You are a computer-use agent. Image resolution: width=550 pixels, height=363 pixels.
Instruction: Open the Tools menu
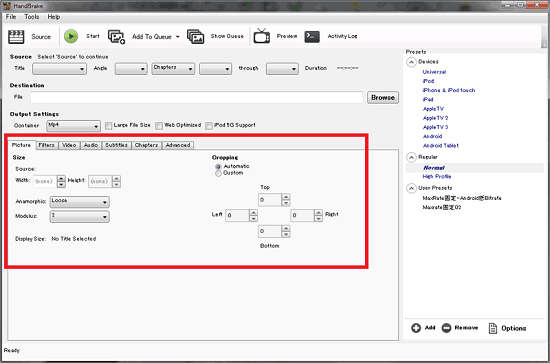32,17
